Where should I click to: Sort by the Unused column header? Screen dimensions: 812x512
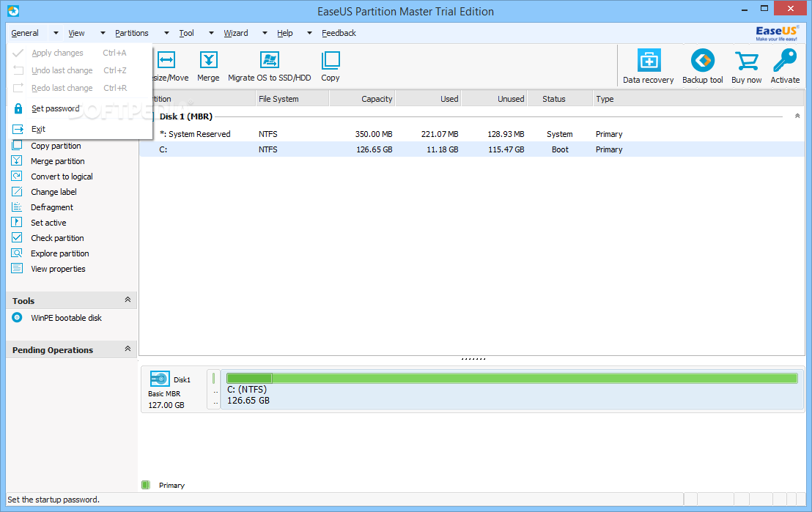point(494,98)
